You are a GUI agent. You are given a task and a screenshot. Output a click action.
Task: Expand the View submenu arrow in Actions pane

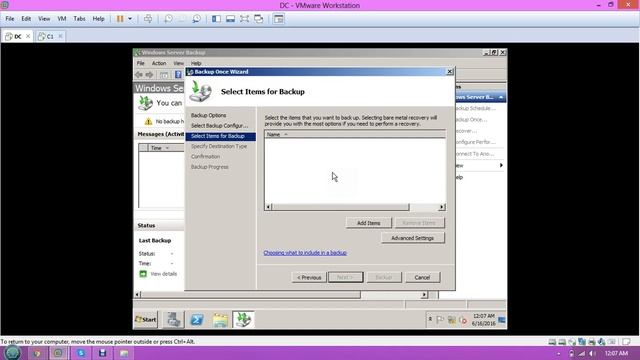501,165
